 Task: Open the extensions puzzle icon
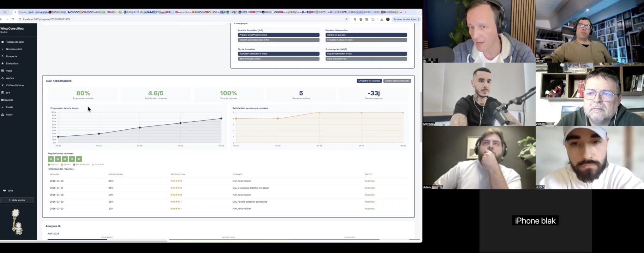click(x=373, y=19)
